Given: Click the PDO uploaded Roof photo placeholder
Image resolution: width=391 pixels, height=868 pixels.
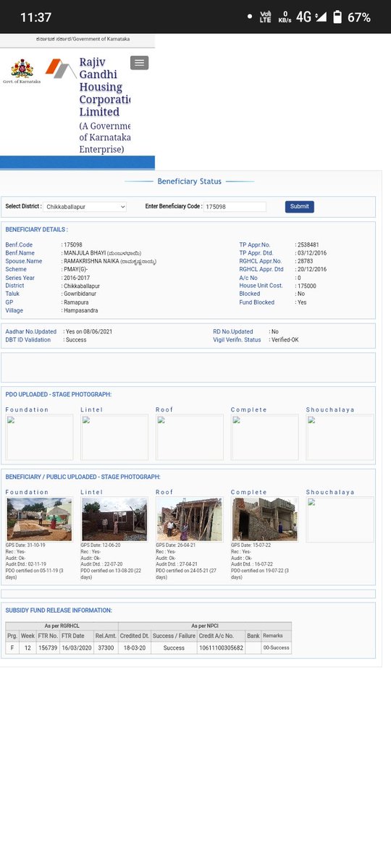Looking at the screenshot, I should click(190, 438).
